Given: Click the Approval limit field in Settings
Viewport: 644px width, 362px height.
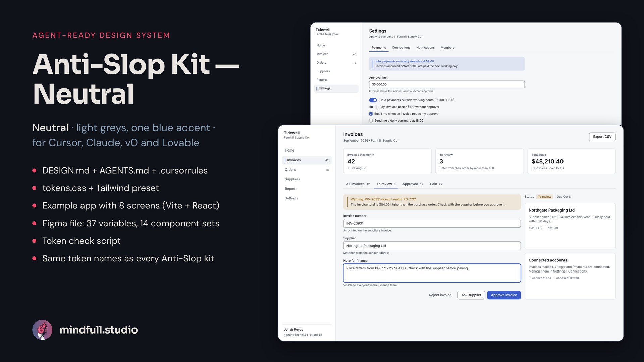Looking at the screenshot, I should 447,84.
